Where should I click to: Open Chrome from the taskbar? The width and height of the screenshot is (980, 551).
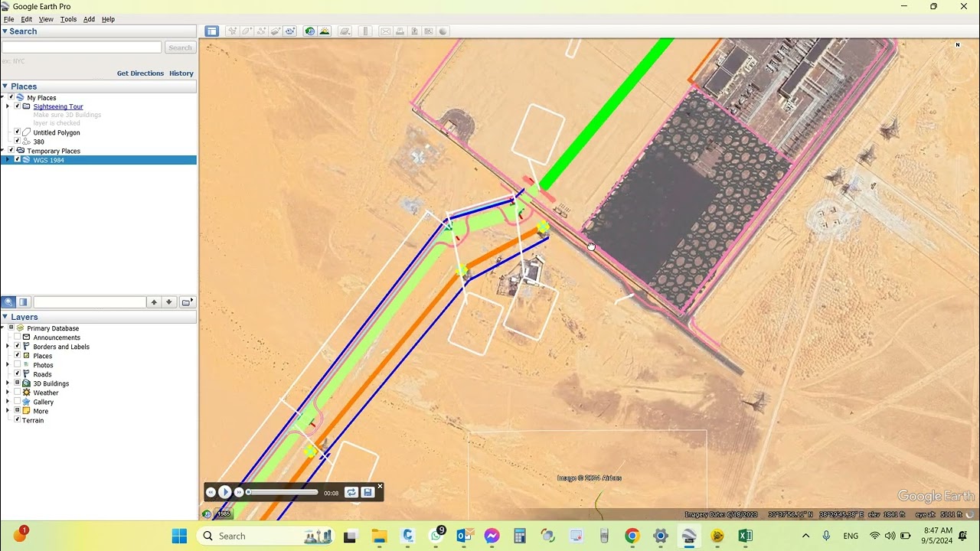632,536
